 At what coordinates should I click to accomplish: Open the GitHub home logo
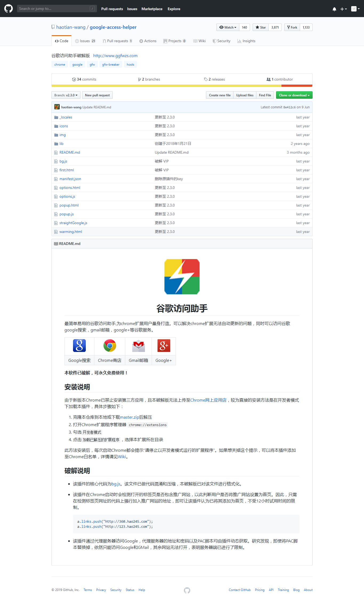click(x=9, y=9)
